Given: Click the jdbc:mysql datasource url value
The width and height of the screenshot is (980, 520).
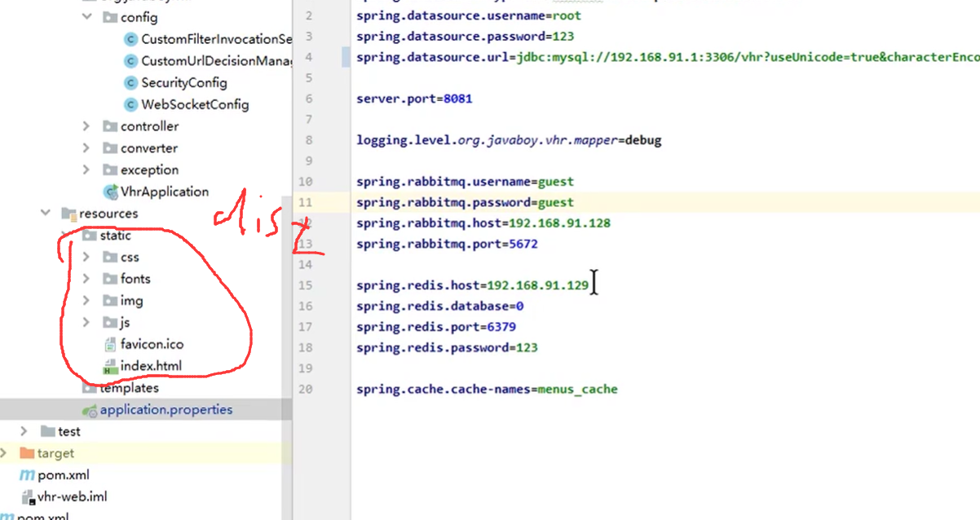Looking at the screenshot, I should click(x=748, y=57).
